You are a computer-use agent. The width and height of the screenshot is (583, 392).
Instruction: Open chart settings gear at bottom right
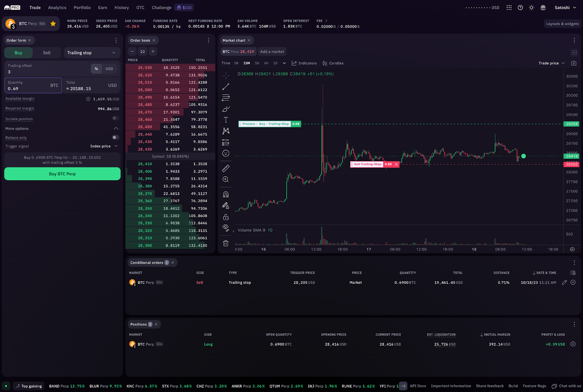pyautogui.click(x=572, y=250)
